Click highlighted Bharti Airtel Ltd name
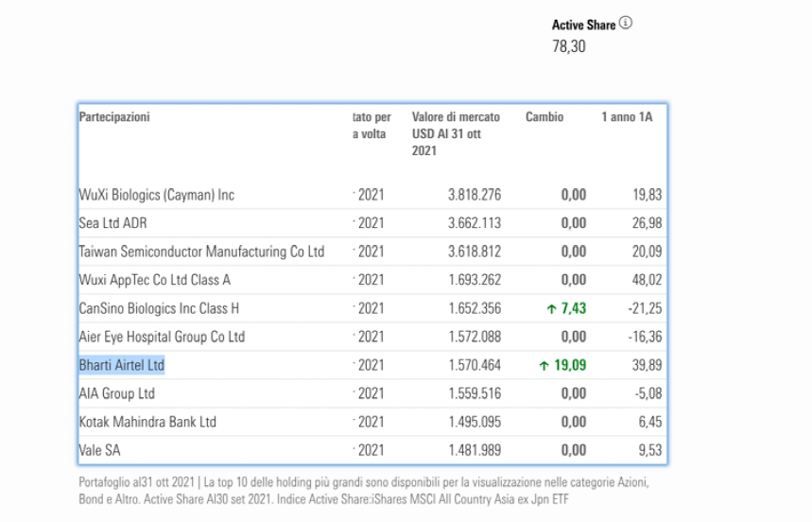Image resolution: width=812 pixels, height=522 pixels. click(122, 365)
